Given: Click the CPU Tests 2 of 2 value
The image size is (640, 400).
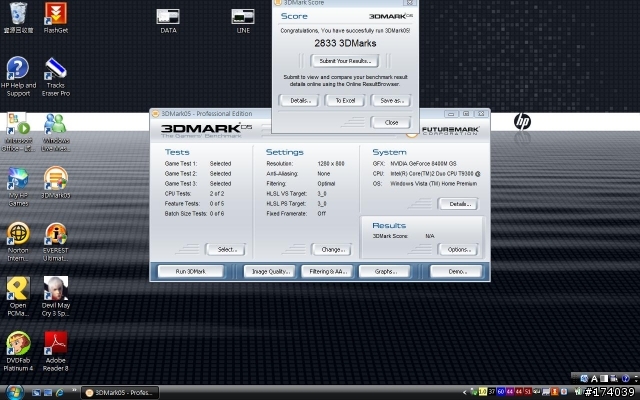Looking at the screenshot, I should click(x=217, y=193).
